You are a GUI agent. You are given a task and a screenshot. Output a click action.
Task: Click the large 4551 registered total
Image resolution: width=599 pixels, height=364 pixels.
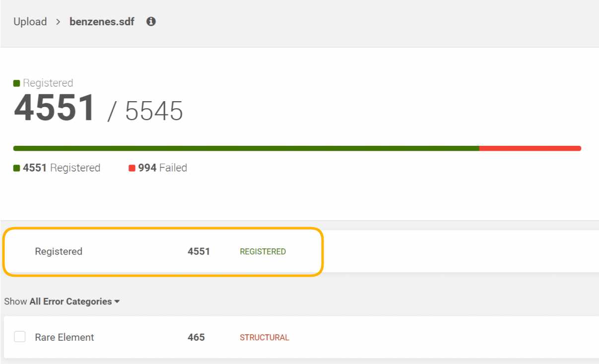(x=55, y=108)
